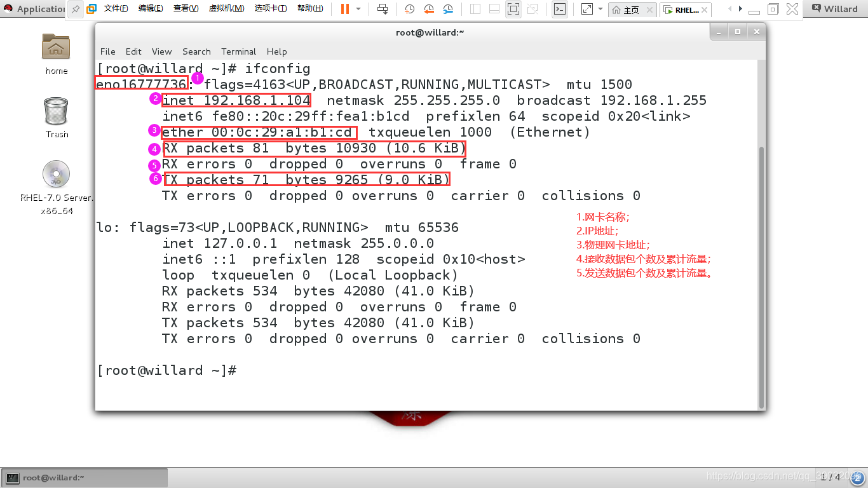
Task: Toggle the library sidebar panel
Action: (475, 9)
